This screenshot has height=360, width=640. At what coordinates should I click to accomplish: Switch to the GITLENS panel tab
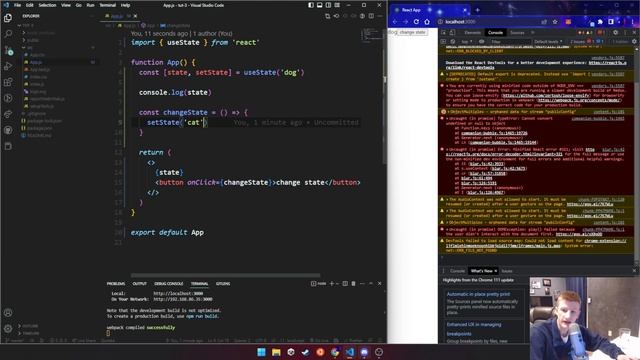point(223,284)
